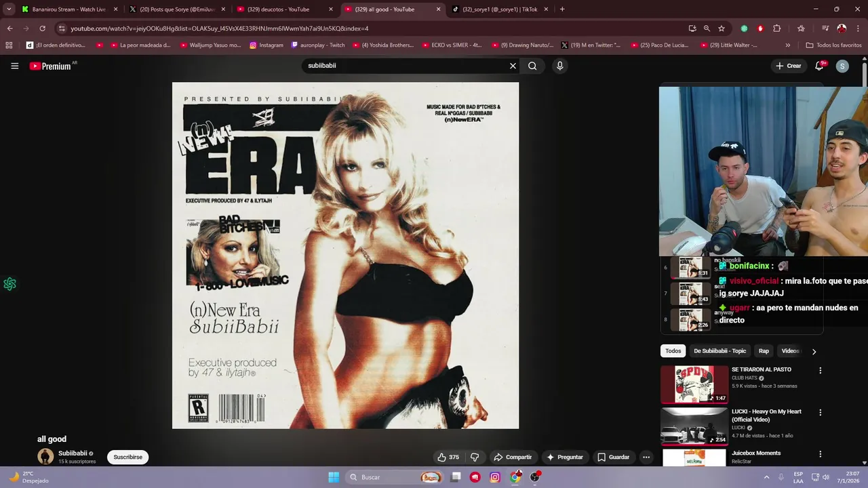Open the tab search dropdown arrow
Image resolution: width=868 pixels, height=488 pixels.
click(x=9, y=9)
